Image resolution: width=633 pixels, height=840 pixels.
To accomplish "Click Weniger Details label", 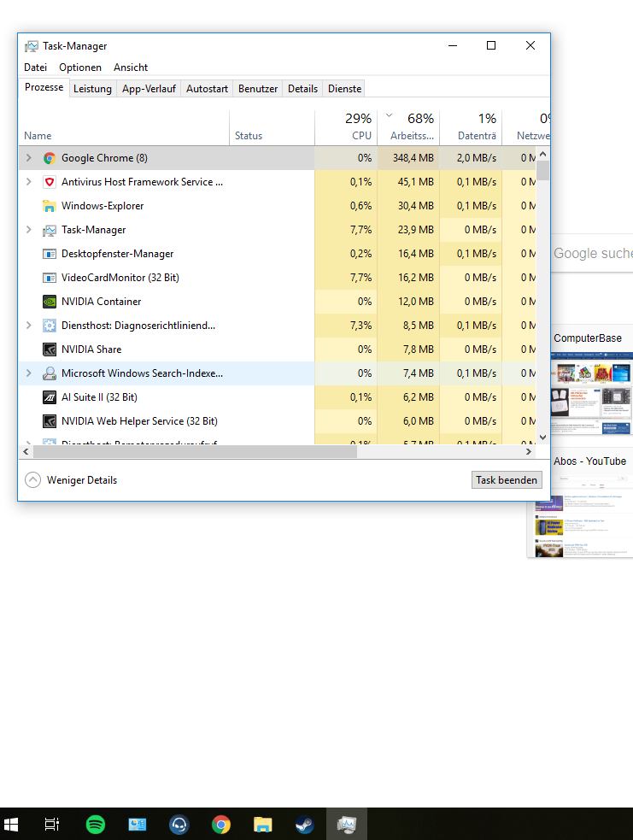I will point(82,480).
